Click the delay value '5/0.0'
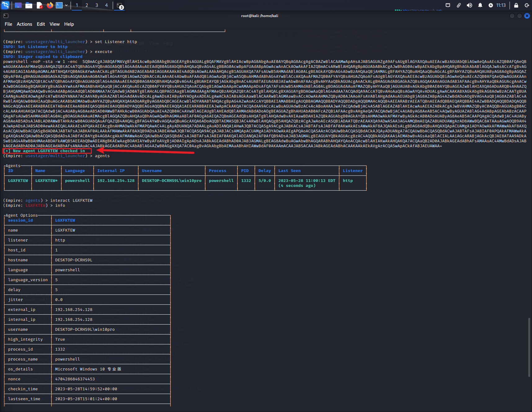This screenshot has height=412, width=532. tap(265, 181)
